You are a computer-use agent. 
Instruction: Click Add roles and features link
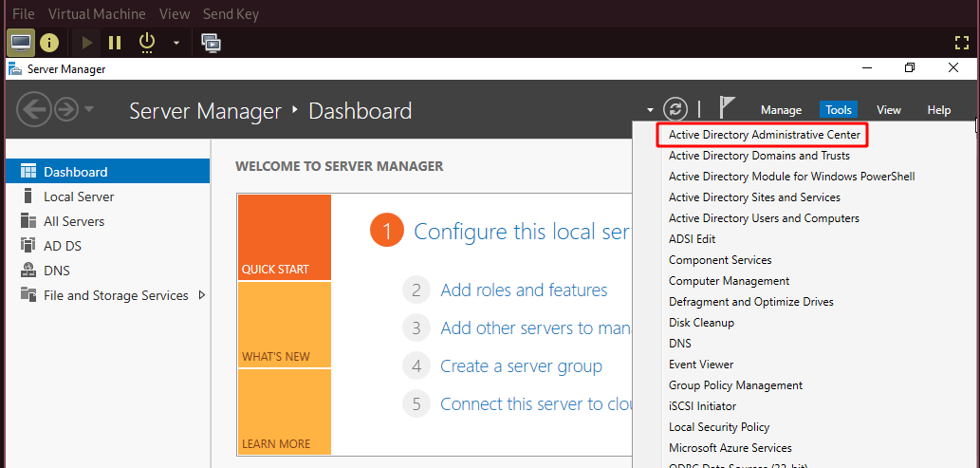point(524,290)
